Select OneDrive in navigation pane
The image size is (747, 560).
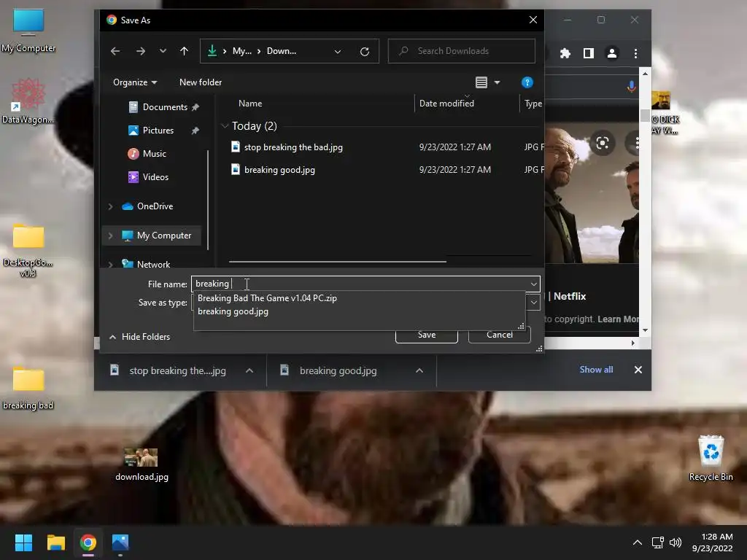pyautogui.click(x=155, y=206)
